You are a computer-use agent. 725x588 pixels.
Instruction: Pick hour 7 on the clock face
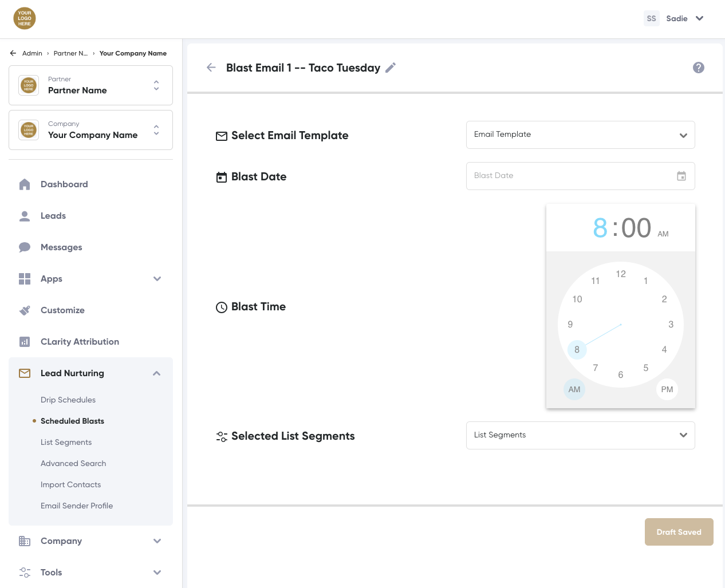pyautogui.click(x=596, y=368)
